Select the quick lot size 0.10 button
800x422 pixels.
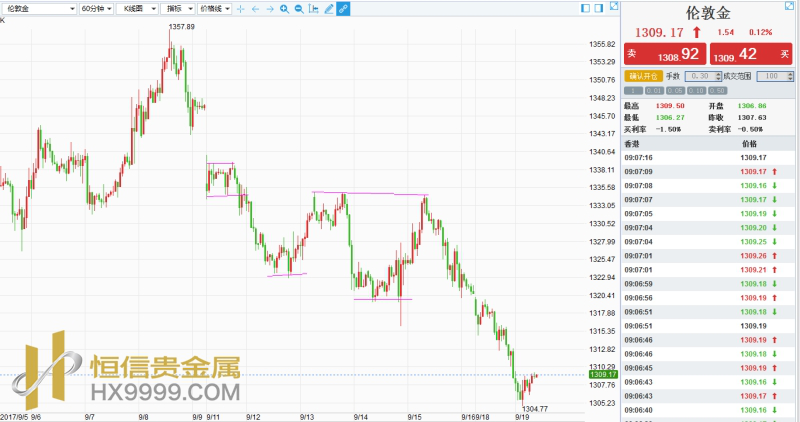[x=696, y=91]
